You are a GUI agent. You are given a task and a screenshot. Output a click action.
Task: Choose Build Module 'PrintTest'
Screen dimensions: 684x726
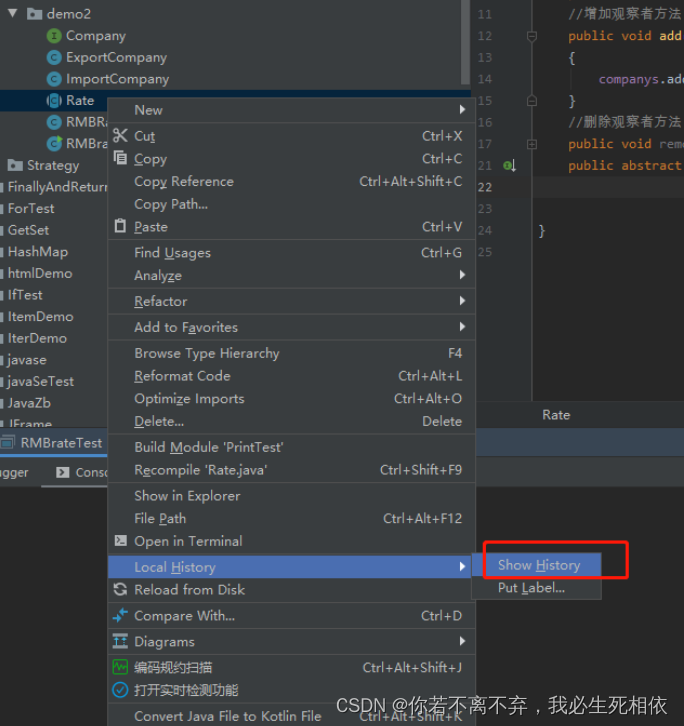[x=292, y=447]
